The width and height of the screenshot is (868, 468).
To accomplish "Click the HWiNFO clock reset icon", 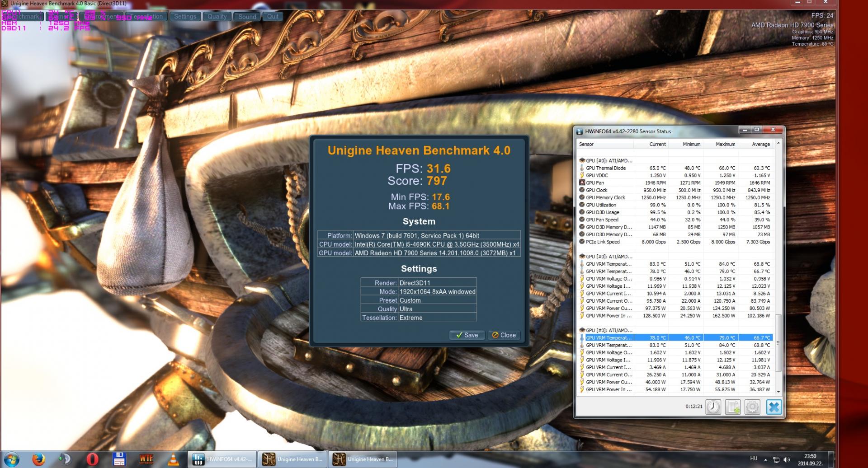I will pos(713,407).
